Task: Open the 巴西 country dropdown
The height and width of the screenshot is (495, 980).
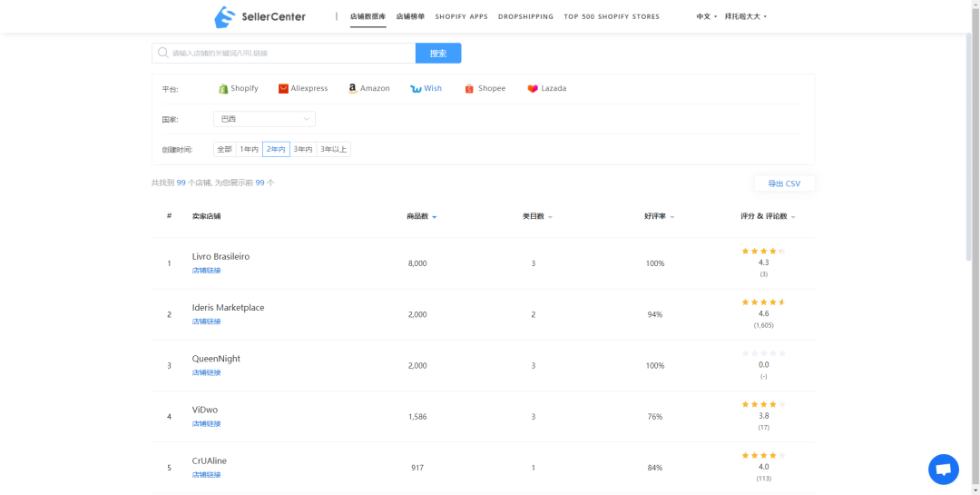Action: click(x=264, y=119)
